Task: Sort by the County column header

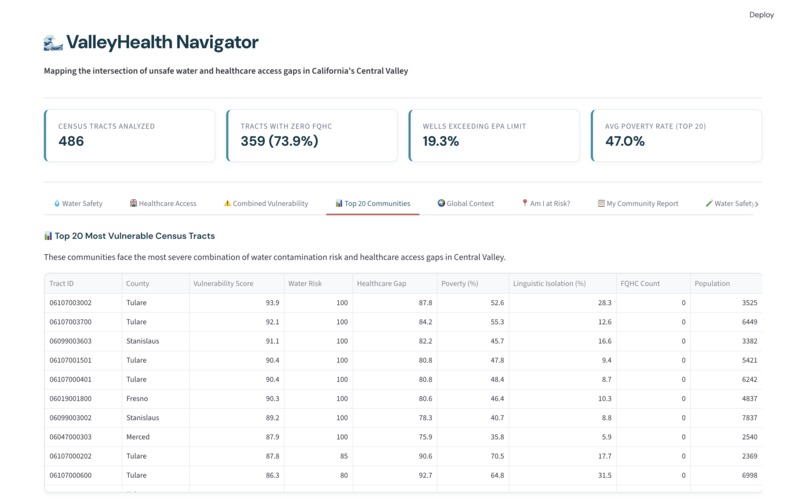Action: point(155,283)
